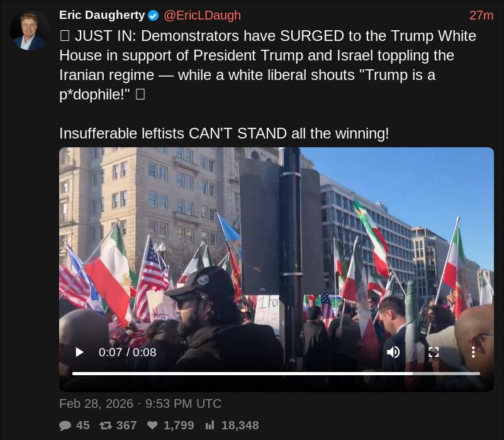Click the 1,799 likes count

point(179,425)
